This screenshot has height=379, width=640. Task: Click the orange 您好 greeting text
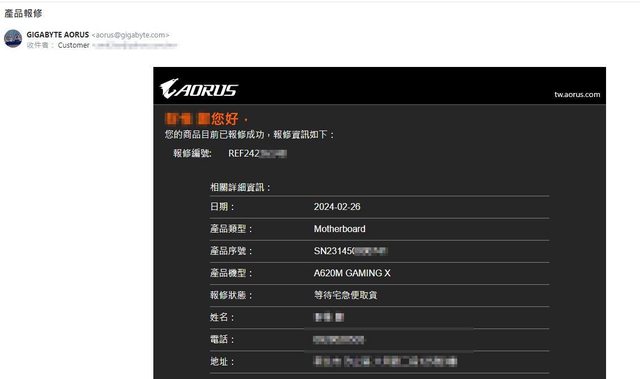tap(224, 119)
